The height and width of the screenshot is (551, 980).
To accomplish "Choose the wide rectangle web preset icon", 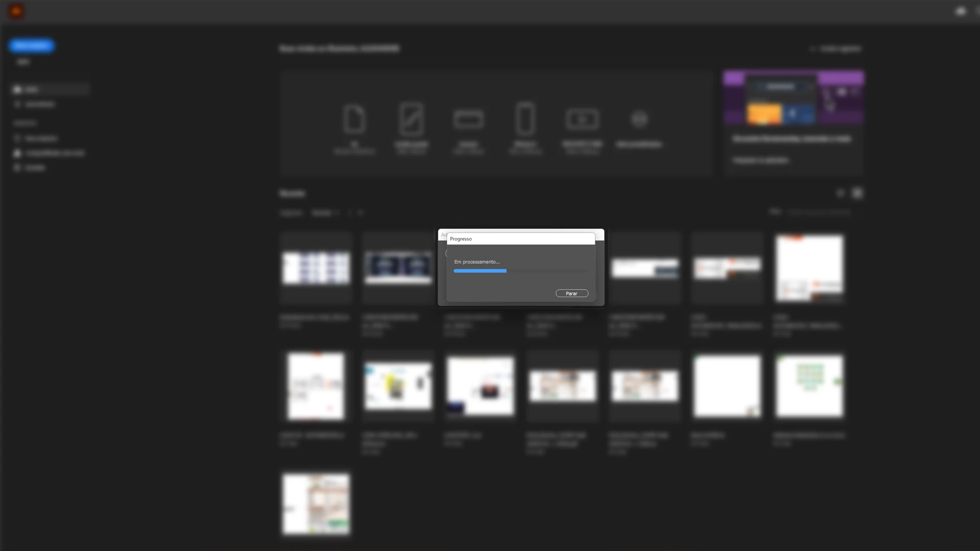I will (x=468, y=119).
